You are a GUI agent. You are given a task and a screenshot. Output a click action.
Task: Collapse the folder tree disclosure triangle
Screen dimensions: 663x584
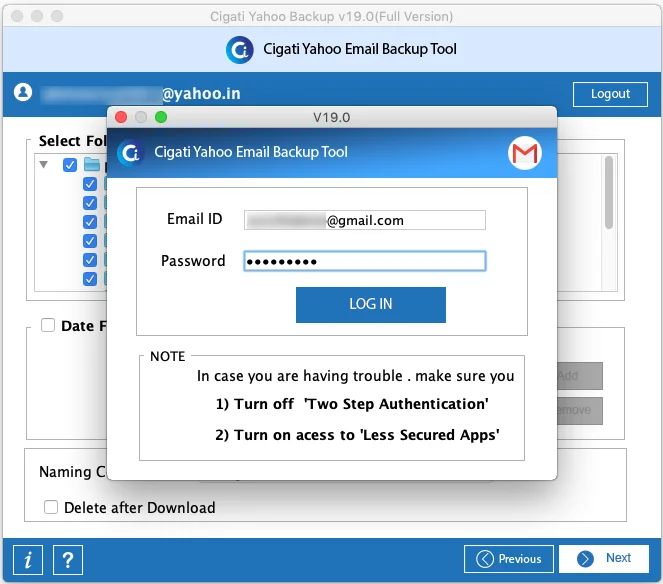[44, 164]
